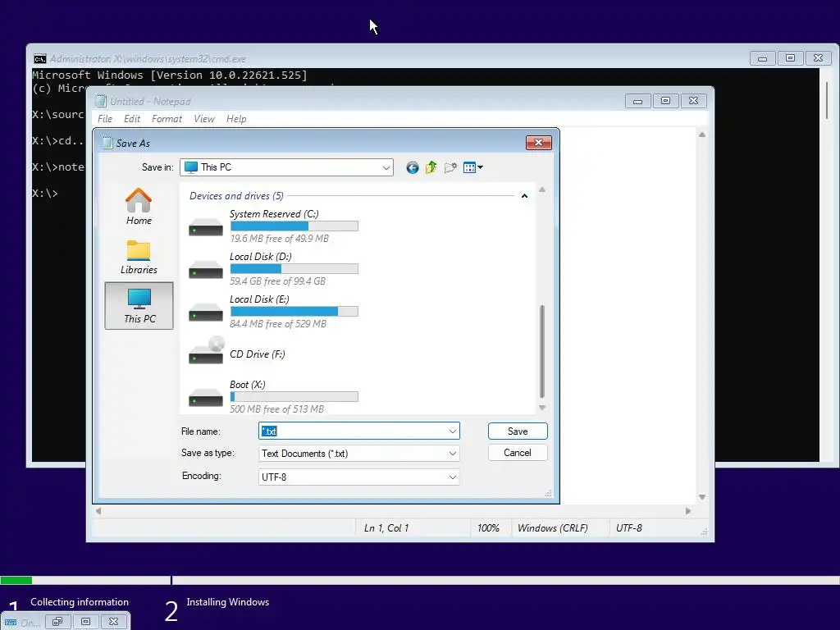Click the Cancel button
This screenshot has height=630, width=840.
[518, 453]
